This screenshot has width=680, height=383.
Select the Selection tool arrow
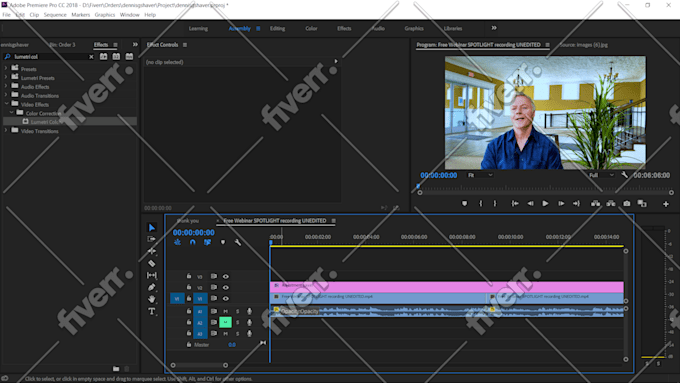pyautogui.click(x=152, y=227)
